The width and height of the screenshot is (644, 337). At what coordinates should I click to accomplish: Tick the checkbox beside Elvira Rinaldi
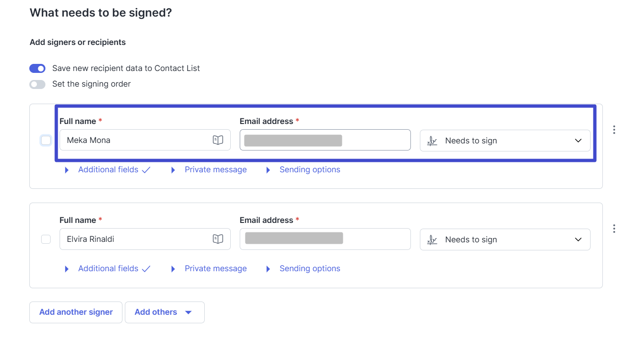[x=46, y=239]
